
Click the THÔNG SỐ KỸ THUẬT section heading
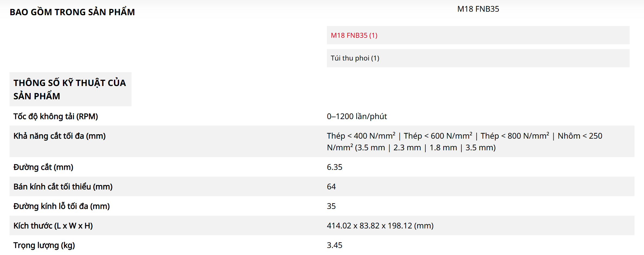[x=70, y=89]
